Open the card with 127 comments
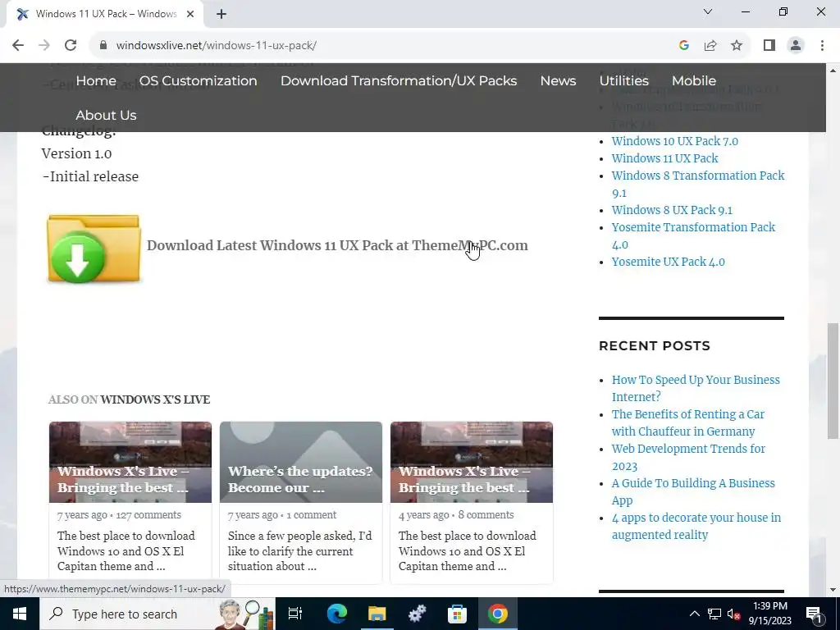Viewport: 840px width, 630px height. click(130, 503)
